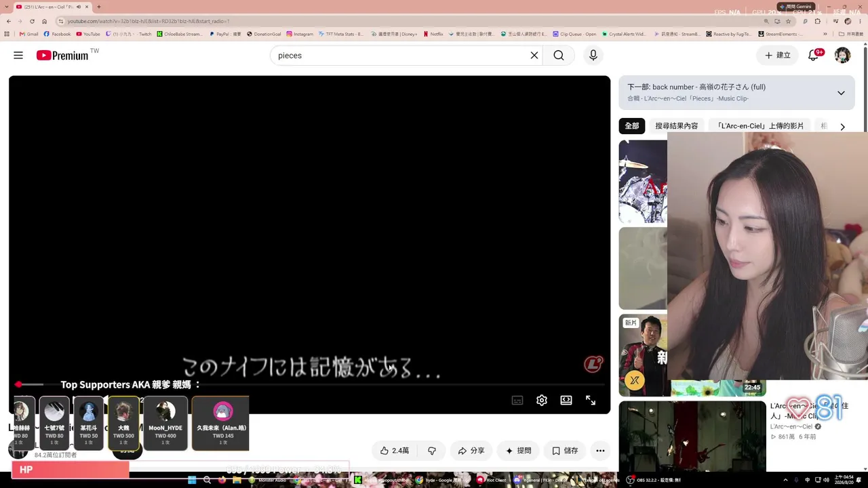
Task: Clear the search text with the X
Action: [534, 56]
